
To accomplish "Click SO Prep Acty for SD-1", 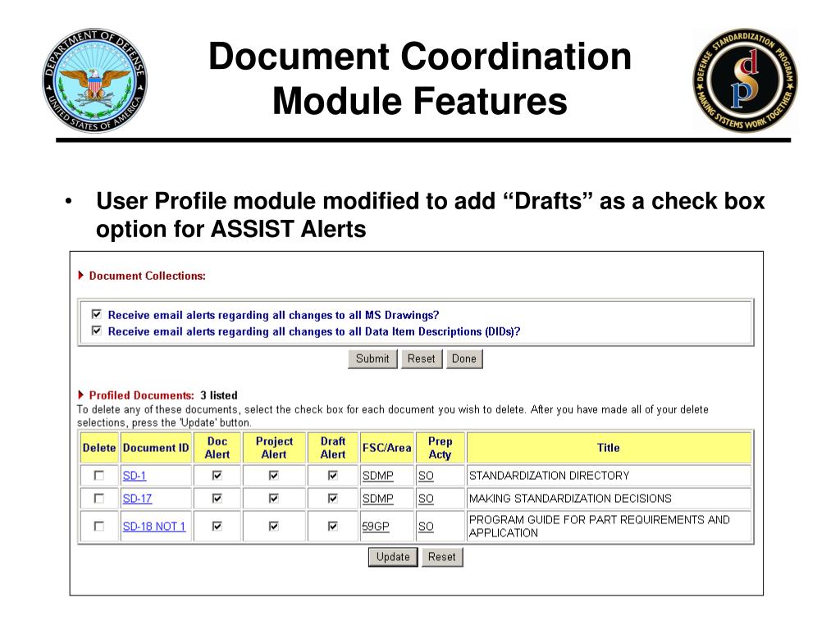I will pyautogui.click(x=426, y=476).
